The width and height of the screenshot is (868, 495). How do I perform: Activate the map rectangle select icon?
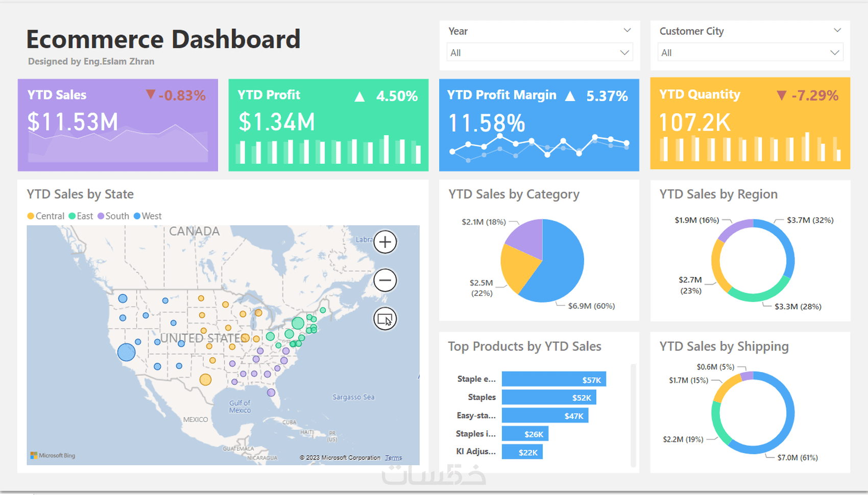385,319
